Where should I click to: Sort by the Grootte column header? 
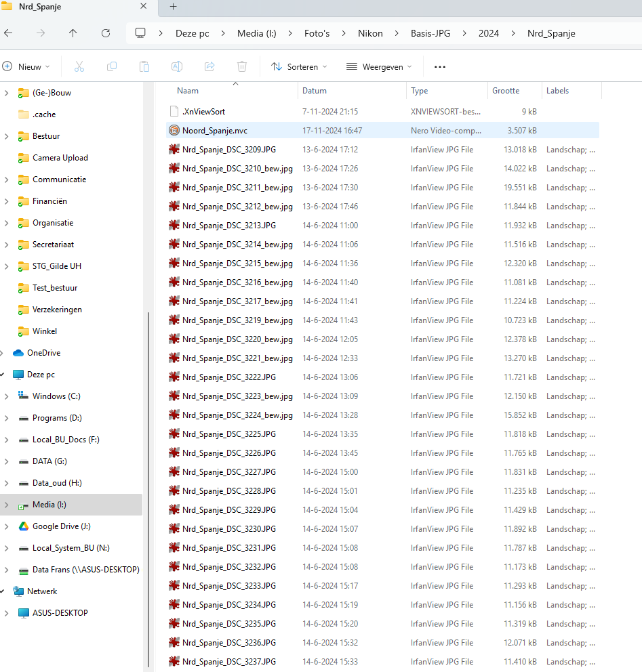tap(506, 91)
